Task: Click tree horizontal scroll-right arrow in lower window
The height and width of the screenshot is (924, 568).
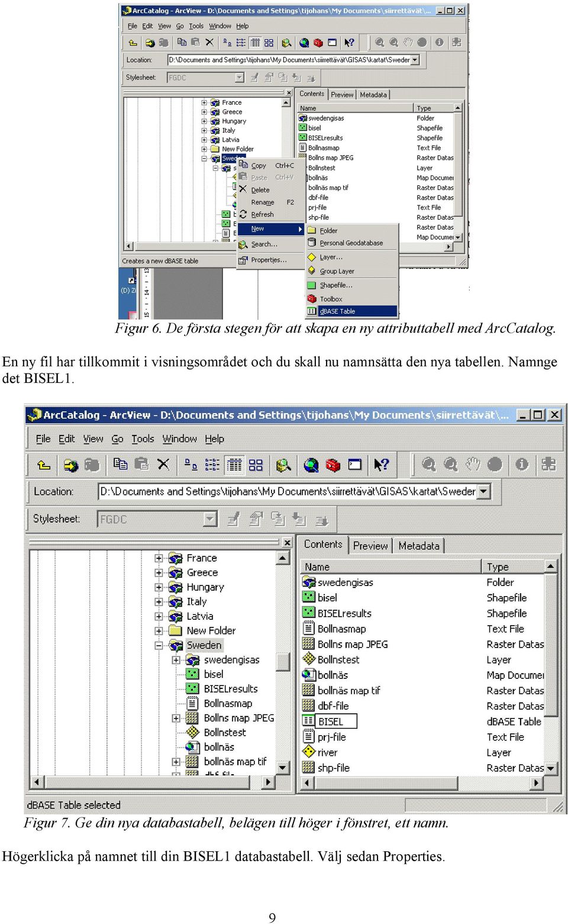Action: click(269, 782)
